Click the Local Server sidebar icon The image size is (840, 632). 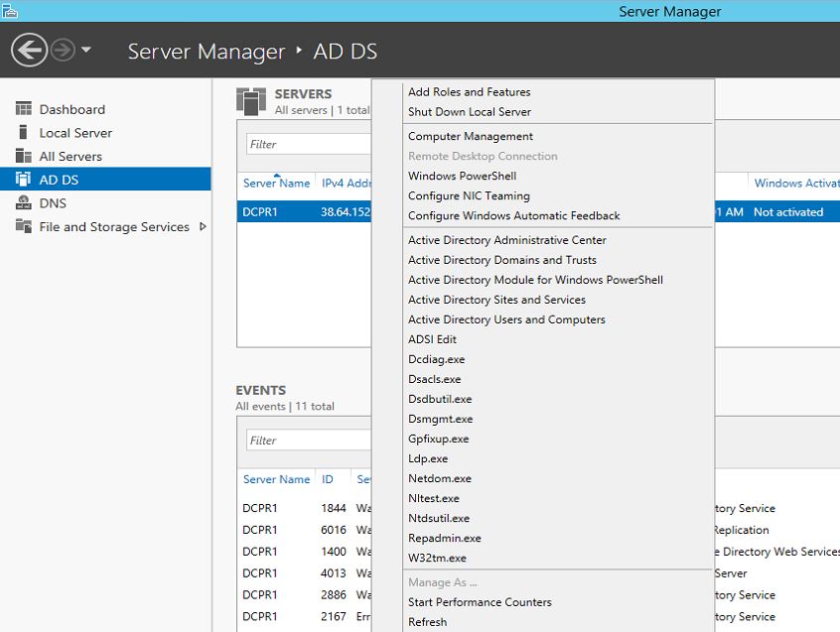(23, 133)
